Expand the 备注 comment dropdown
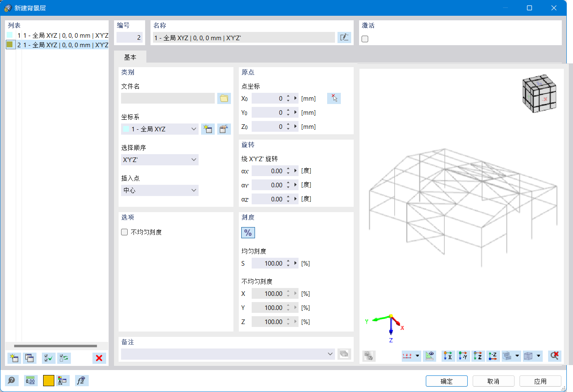573x392 pixels. tap(330, 354)
